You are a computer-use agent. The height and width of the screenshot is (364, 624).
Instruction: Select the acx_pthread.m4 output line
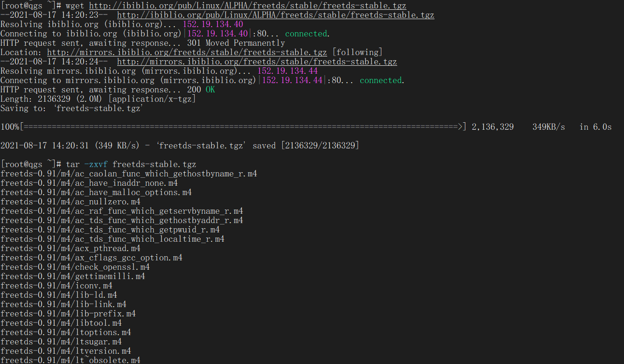[70, 248]
